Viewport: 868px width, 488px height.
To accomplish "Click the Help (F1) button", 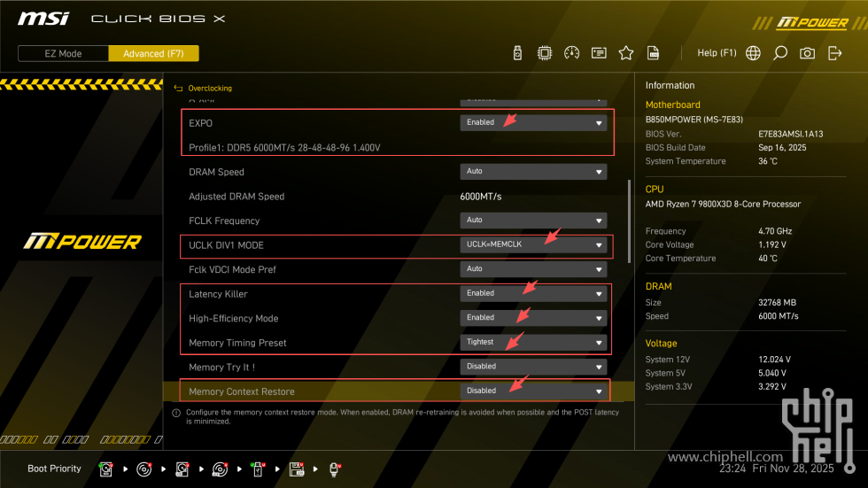I will (717, 53).
